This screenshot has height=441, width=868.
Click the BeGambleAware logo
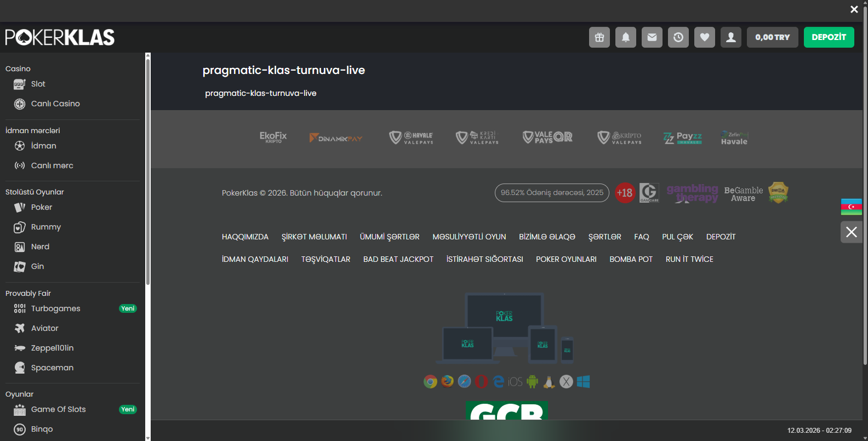click(x=744, y=194)
